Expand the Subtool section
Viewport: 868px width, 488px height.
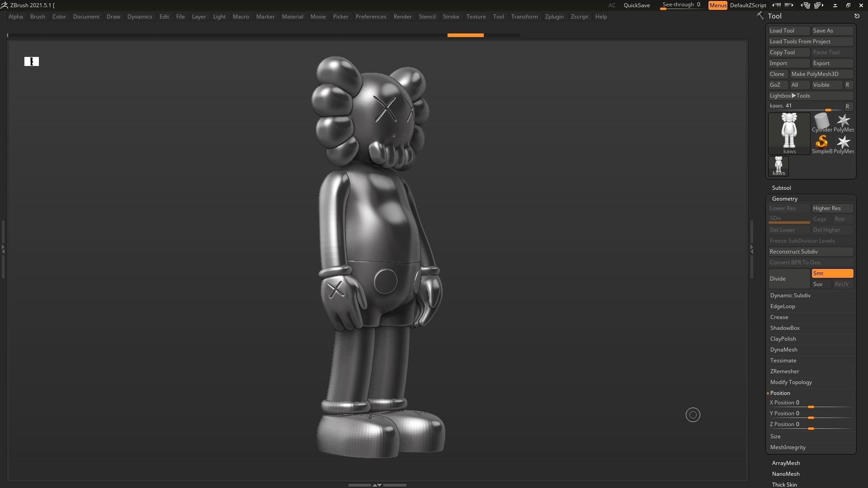click(x=781, y=188)
